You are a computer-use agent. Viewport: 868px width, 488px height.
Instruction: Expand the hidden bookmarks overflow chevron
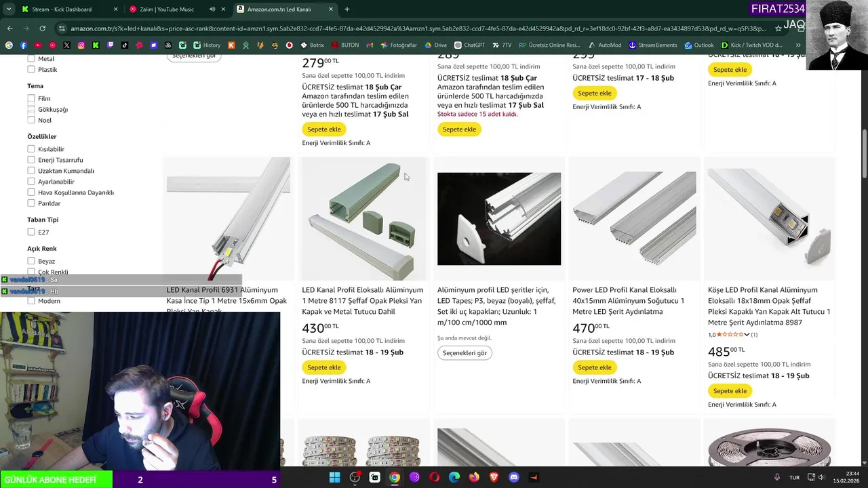click(x=798, y=45)
